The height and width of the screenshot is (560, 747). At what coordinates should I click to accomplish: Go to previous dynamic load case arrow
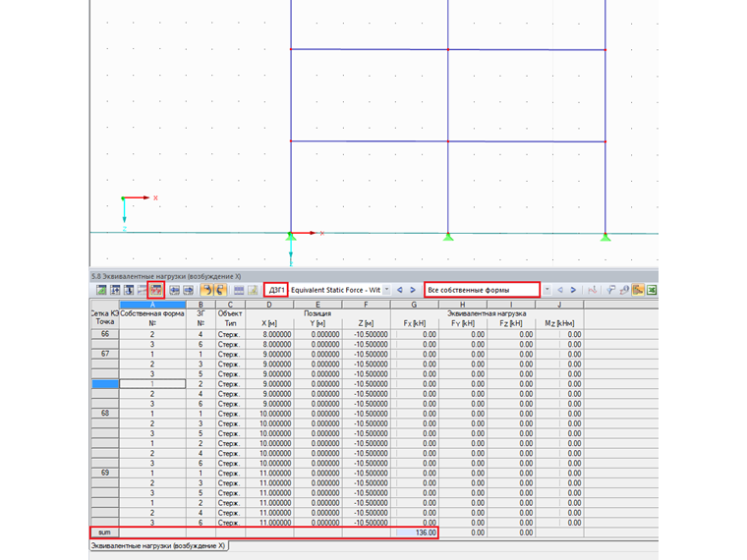400,290
